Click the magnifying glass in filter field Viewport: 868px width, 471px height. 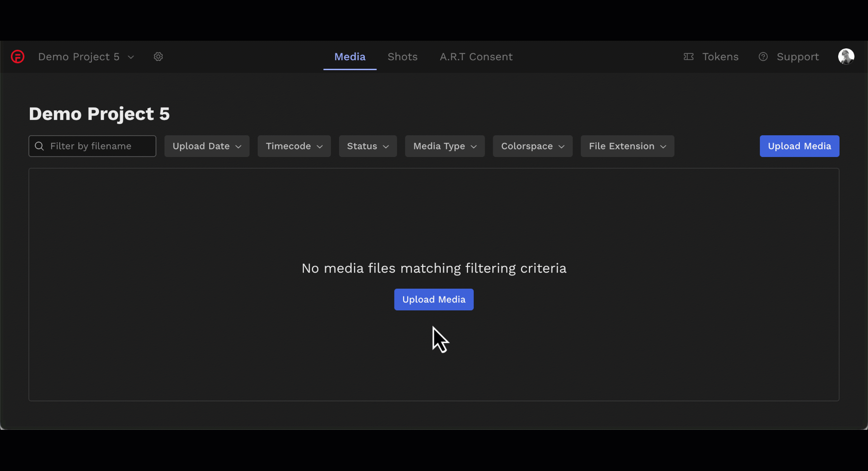point(40,146)
